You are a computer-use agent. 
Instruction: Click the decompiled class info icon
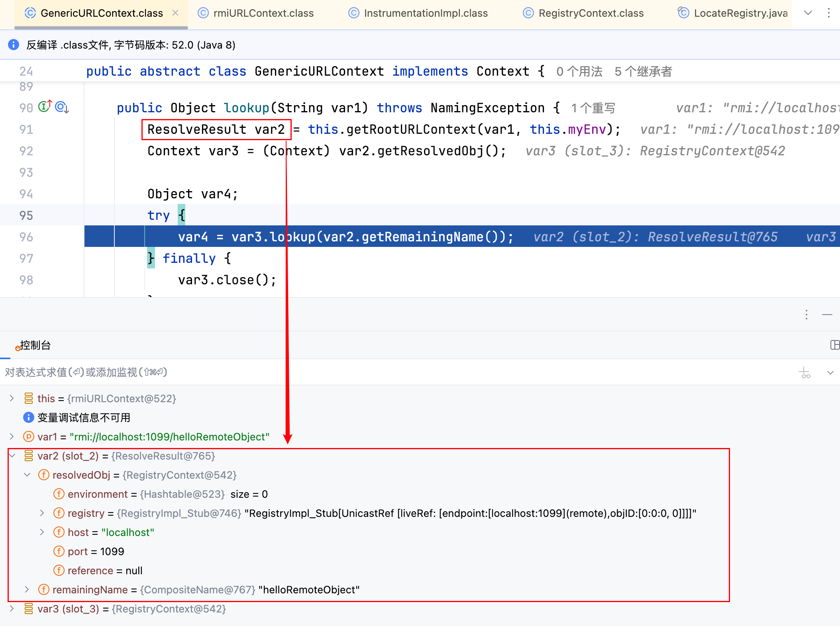tap(14, 45)
